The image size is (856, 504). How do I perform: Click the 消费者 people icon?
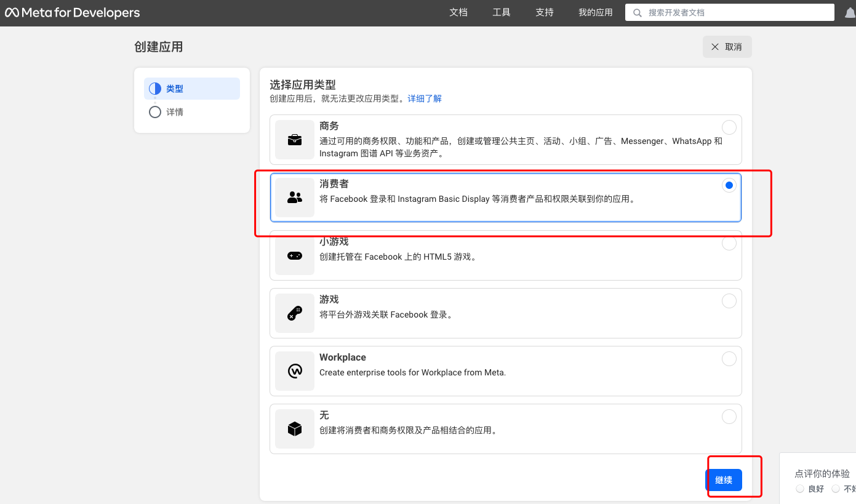[x=295, y=198]
